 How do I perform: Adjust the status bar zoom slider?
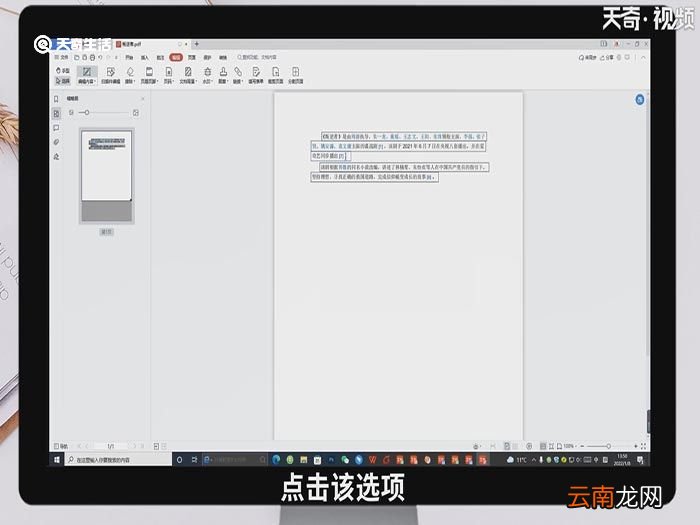point(609,446)
